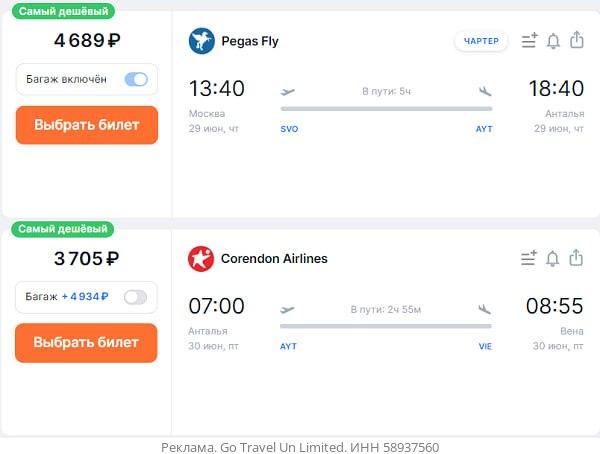600x454 pixels.
Task: Share the Pegas Fly flight
Action: point(577,41)
